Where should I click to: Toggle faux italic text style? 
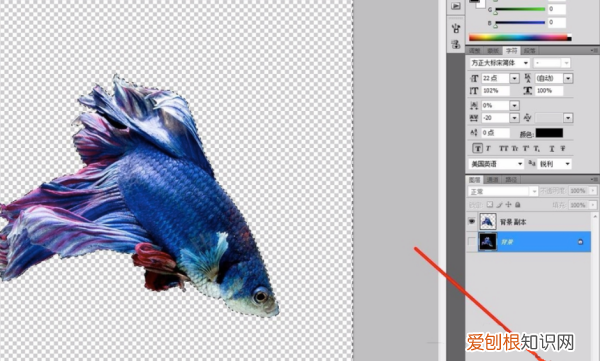(488, 149)
